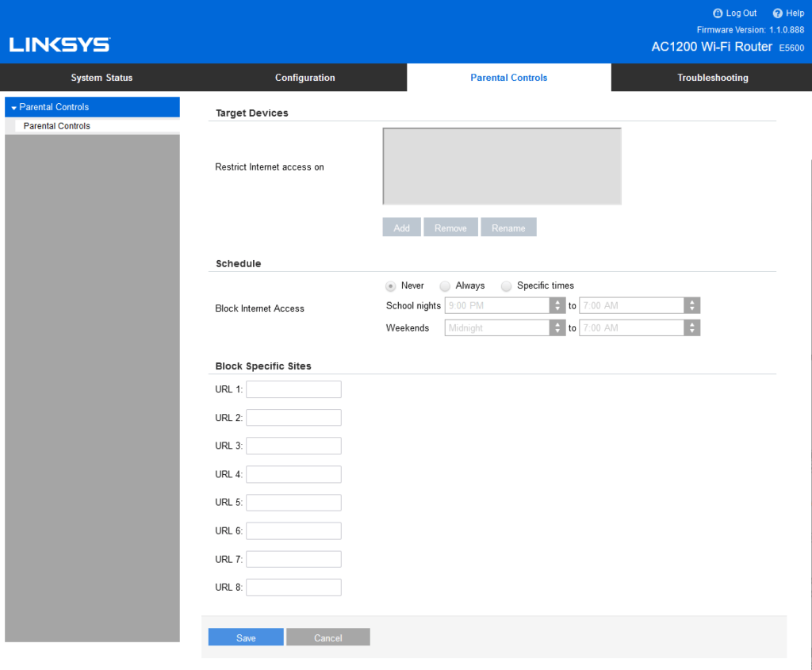This screenshot has height=670, width=812.
Task: Cancel the changes
Action: point(327,637)
